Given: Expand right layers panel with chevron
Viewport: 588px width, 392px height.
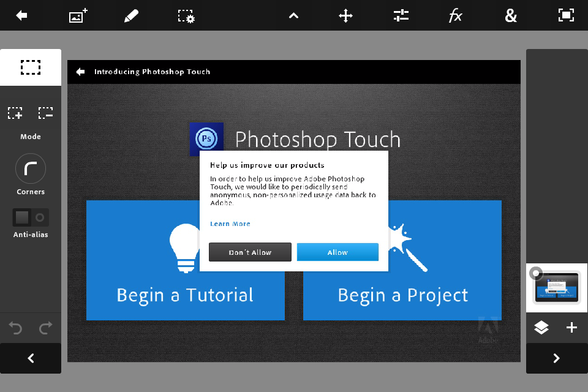Looking at the screenshot, I should 557,358.
